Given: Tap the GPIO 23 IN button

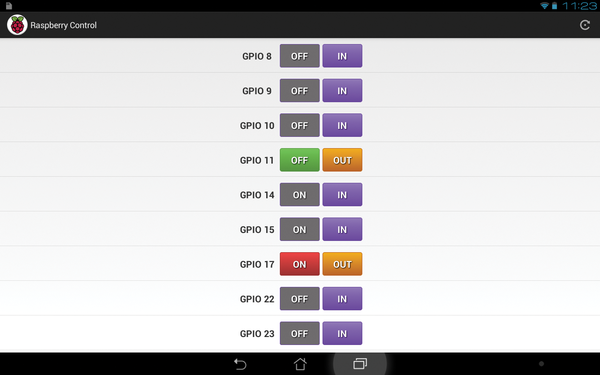Looking at the screenshot, I should (x=342, y=333).
